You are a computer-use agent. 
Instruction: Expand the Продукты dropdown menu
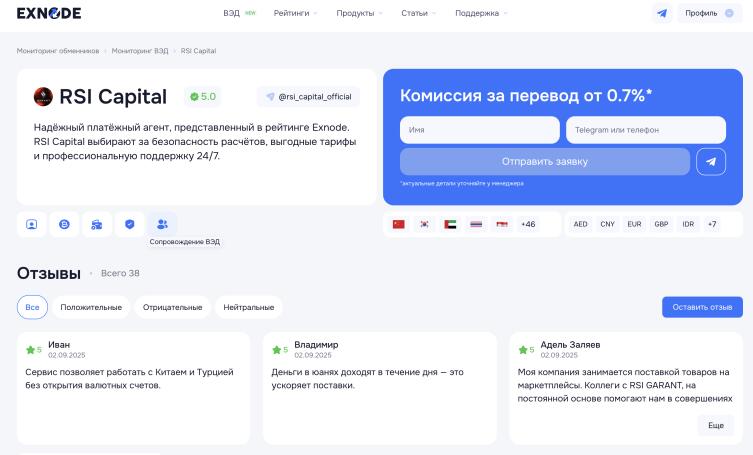click(360, 13)
